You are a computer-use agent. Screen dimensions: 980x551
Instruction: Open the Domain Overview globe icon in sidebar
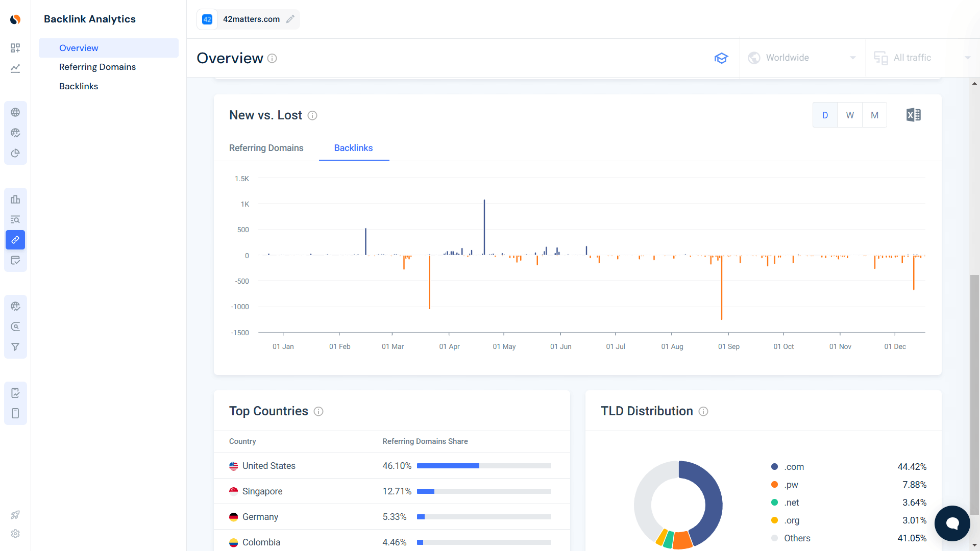tap(15, 112)
